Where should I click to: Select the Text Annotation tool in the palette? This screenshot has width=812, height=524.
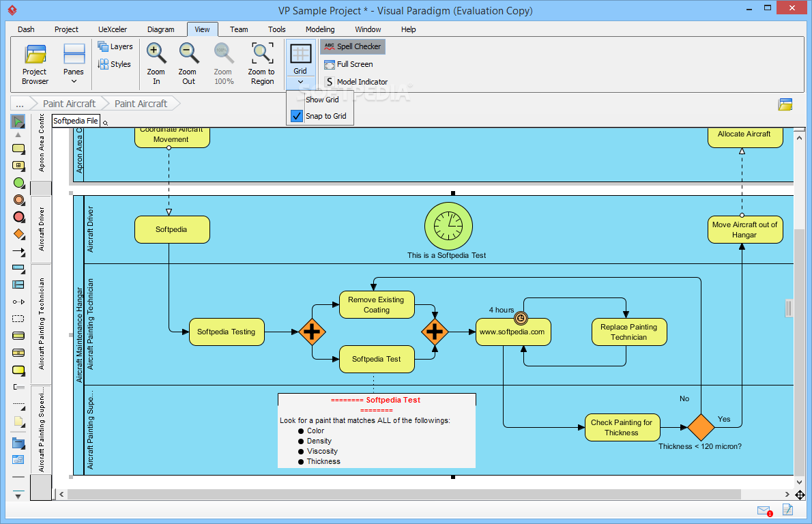[18, 387]
